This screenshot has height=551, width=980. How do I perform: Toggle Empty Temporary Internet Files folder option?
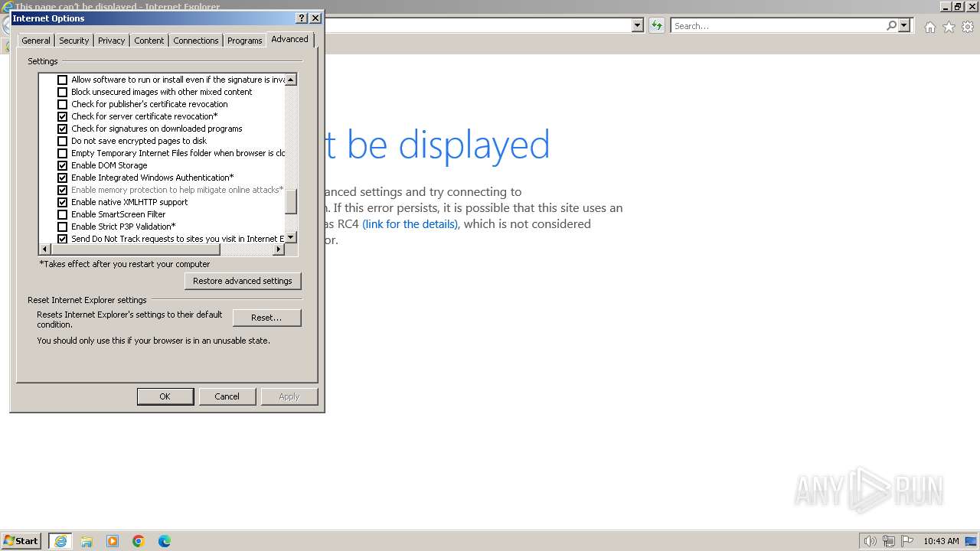(63, 153)
